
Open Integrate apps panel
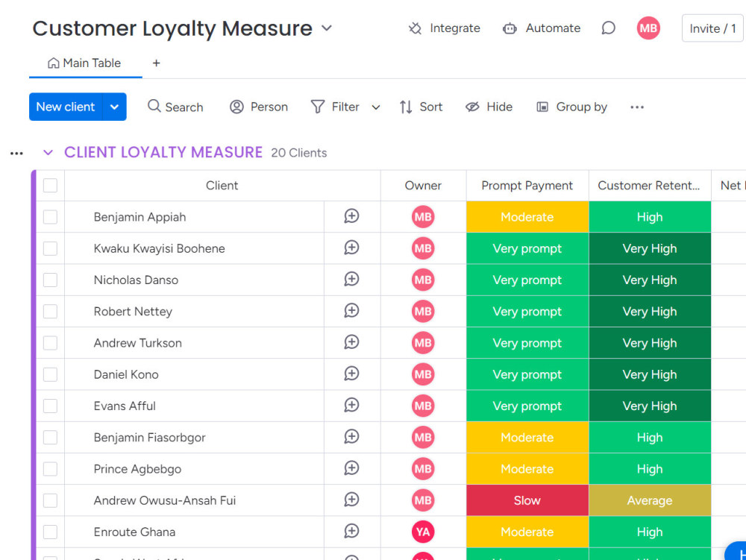[x=445, y=28]
